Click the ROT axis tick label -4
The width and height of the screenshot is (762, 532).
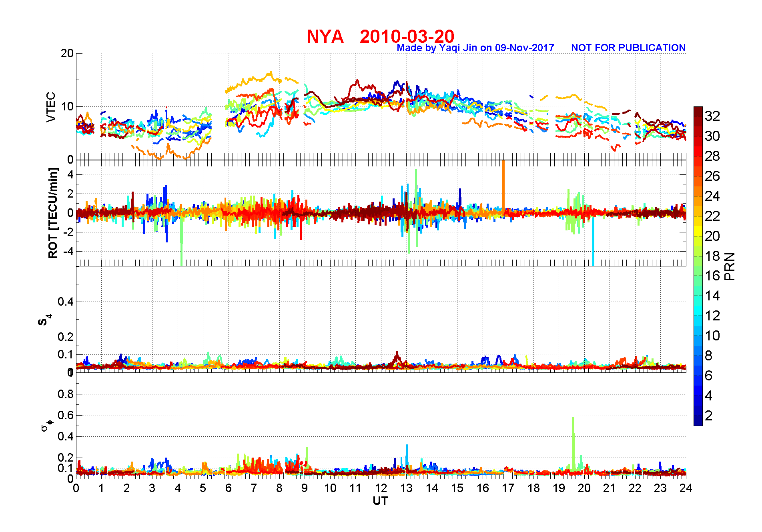(x=68, y=252)
